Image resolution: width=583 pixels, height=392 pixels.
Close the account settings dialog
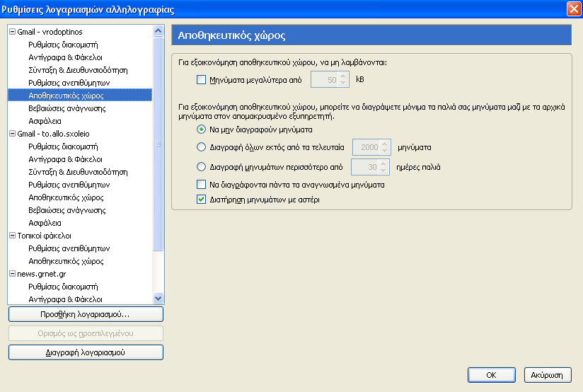tap(574, 9)
